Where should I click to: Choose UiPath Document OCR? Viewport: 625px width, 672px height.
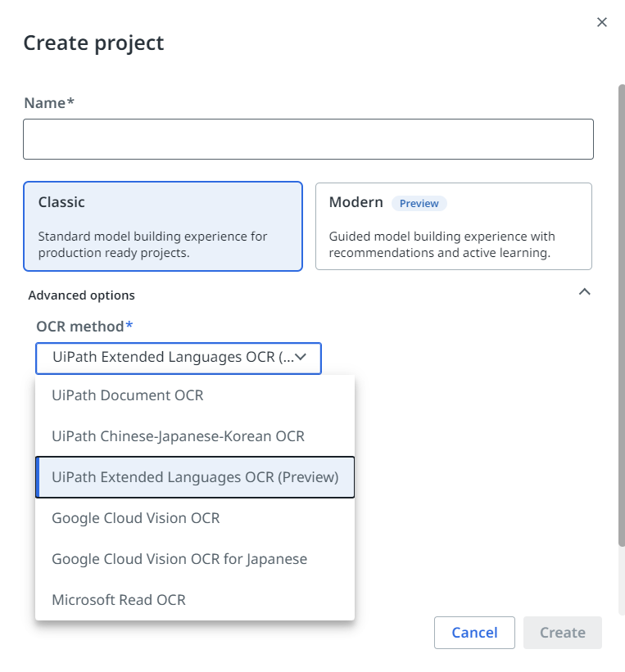point(128,395)
